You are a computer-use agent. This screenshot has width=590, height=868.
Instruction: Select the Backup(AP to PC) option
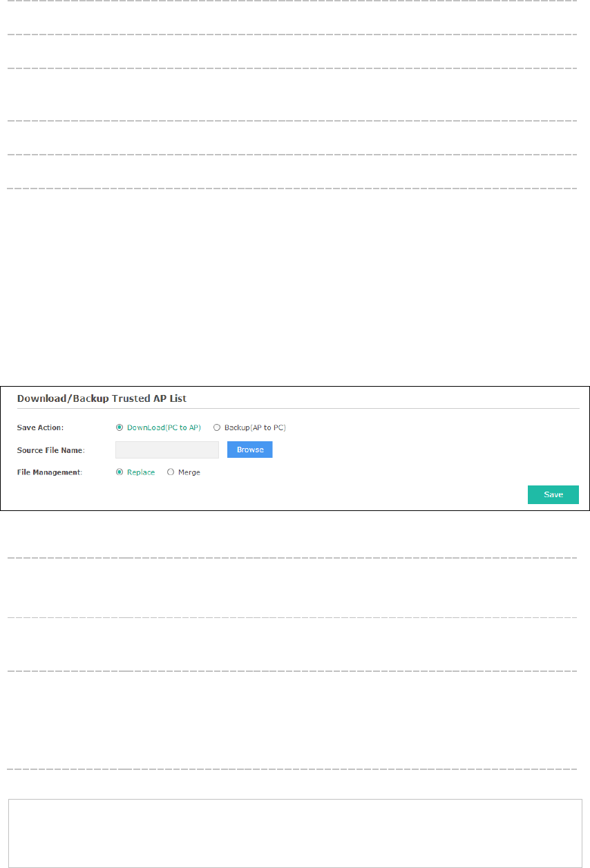[x=217, y=427]
